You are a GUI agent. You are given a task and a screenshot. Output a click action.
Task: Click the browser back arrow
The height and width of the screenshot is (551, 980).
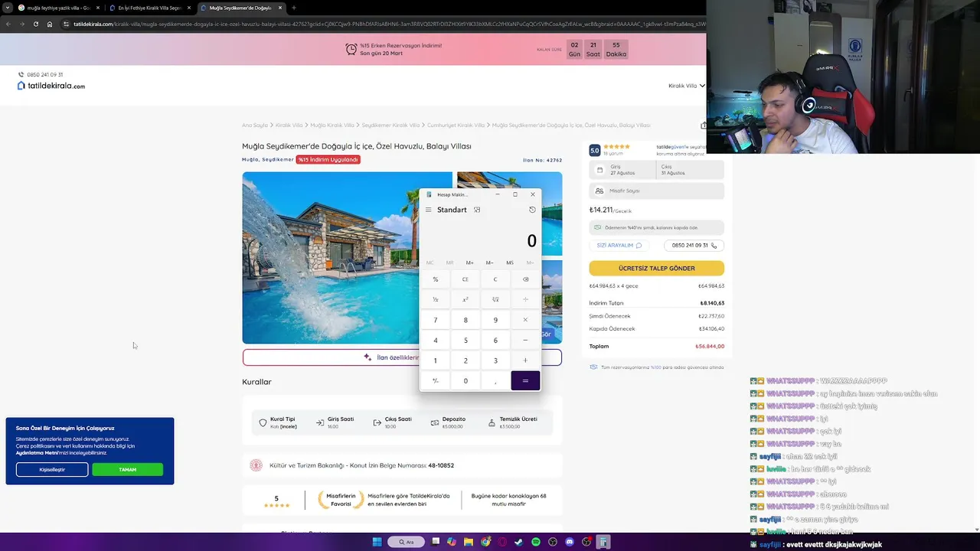click(8, 24)
